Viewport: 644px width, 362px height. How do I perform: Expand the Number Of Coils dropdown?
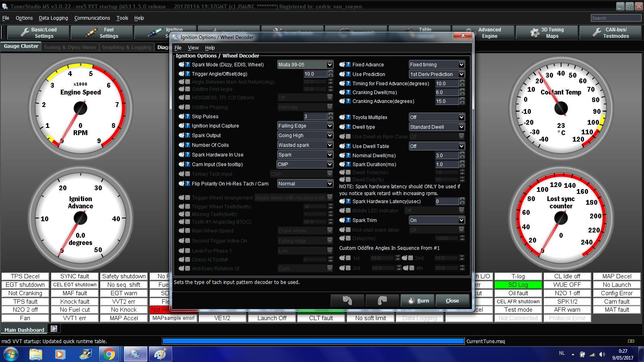point(305,145)
